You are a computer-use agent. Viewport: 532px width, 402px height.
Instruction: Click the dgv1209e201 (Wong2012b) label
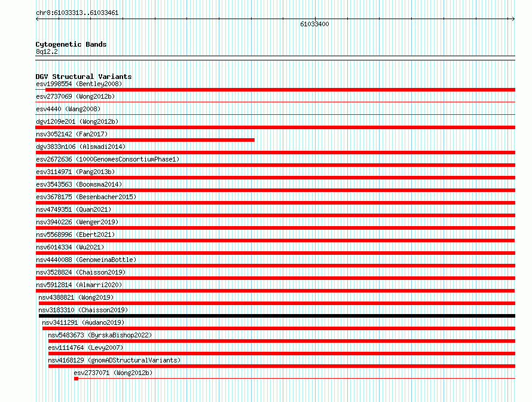point(77,121)
